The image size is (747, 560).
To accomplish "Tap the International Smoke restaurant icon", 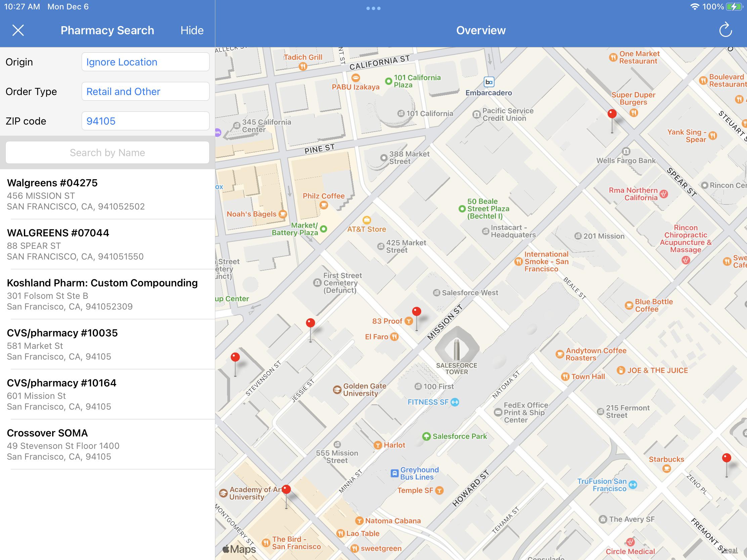I will (x=518, y=262).
